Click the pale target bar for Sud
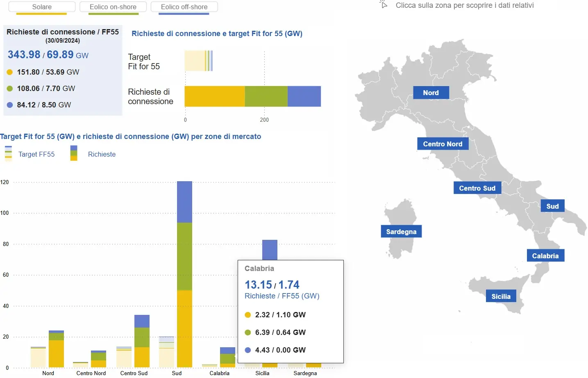This screenshot has width=588, height=378. coord(166,352)
